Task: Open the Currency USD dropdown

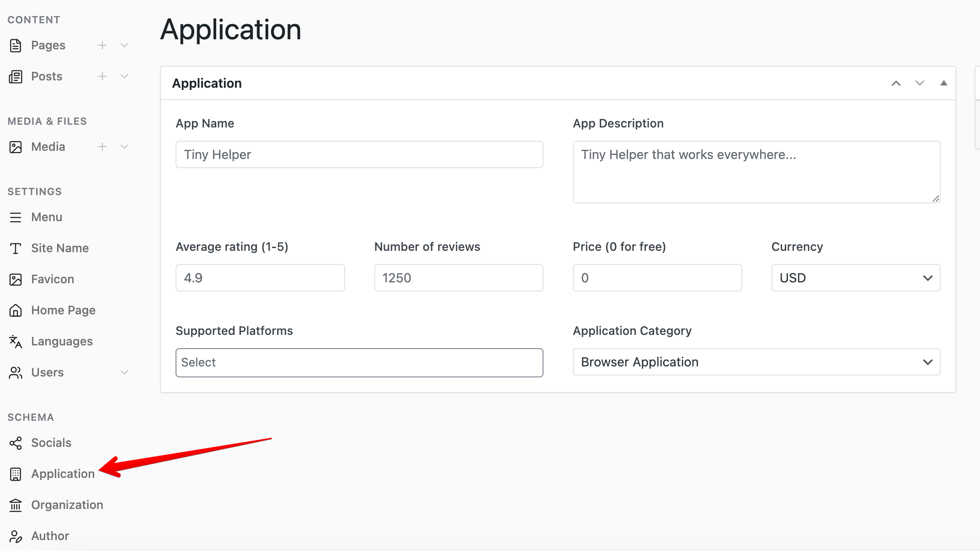Action: coord(855,278)
